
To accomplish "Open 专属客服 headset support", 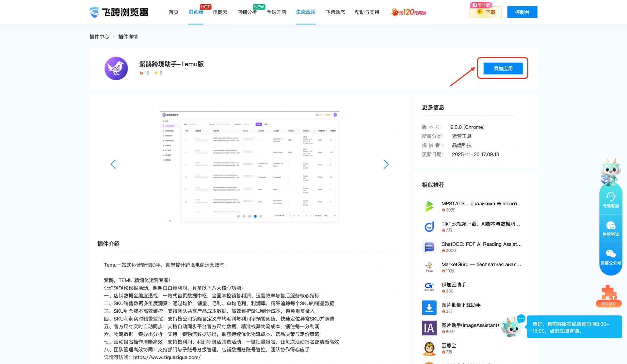I will [611, 200].
